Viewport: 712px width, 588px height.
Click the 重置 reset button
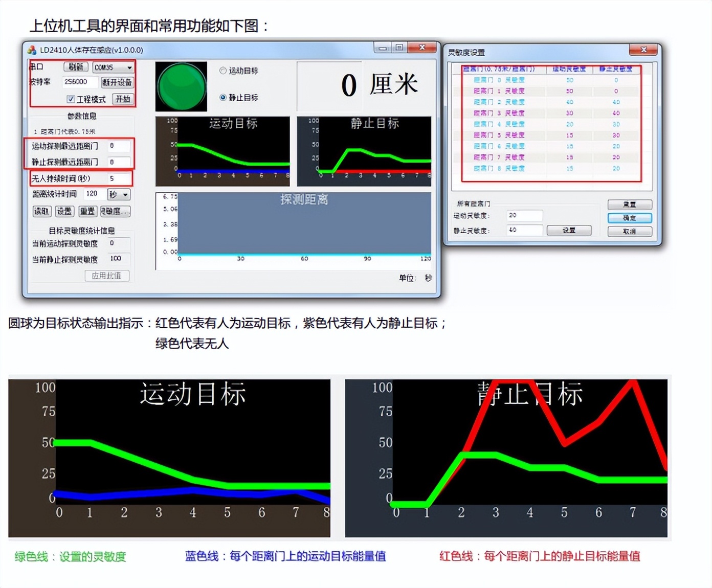click(x=87, y=211)
